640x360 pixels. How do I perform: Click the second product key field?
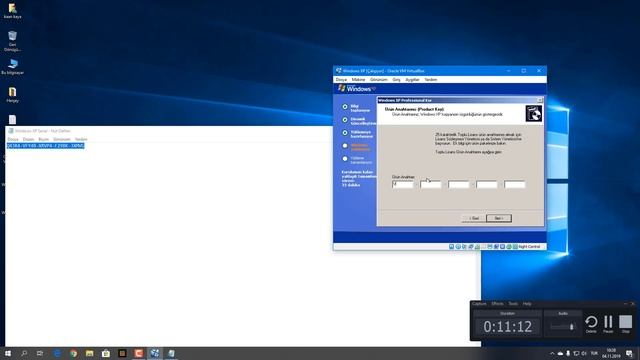(431, 184)
